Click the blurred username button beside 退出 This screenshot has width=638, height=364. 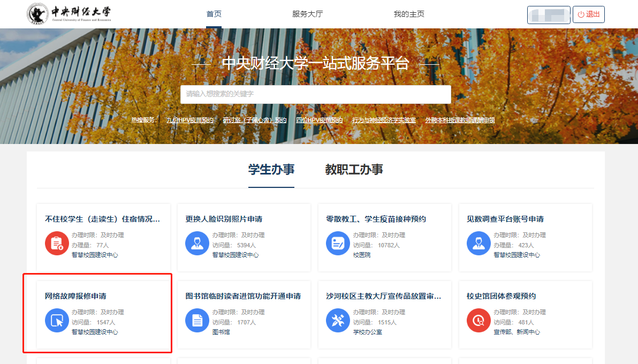[x=549, y=14]
